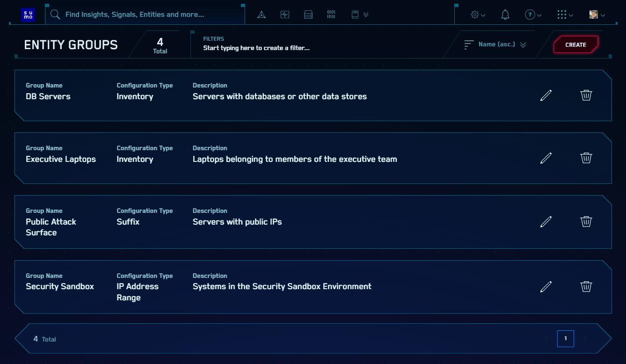Open the settings gear dropdown

pyautogui.click(x=477, y=15)
